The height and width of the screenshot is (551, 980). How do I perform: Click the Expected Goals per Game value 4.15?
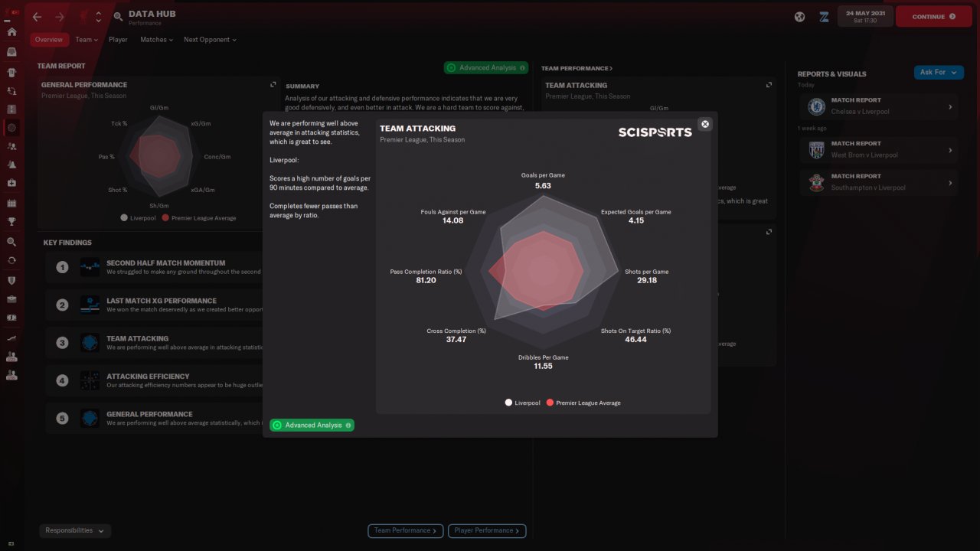pyautogui.click(x=635, y=221)
